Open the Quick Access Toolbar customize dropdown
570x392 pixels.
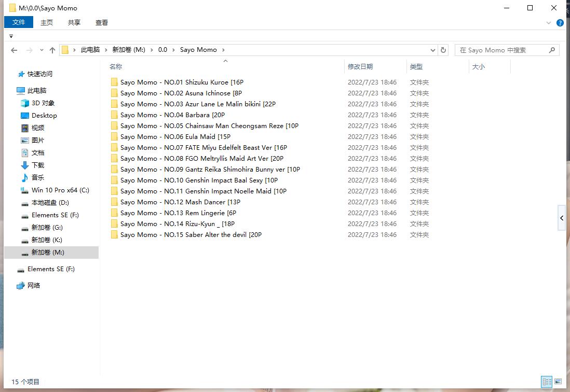(11, 36)
